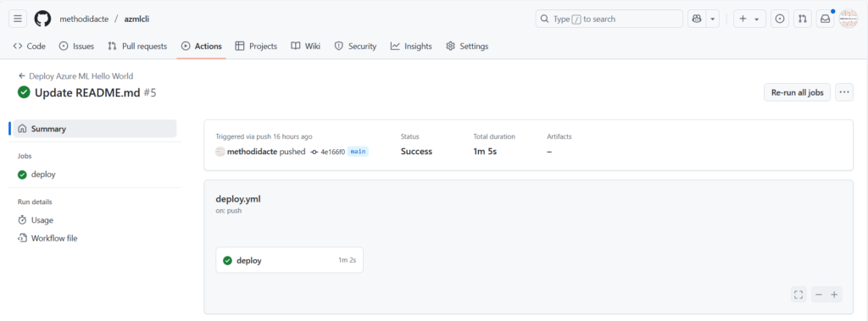
Task: Click the GitHub logo icon
Action: pos(42,19)
